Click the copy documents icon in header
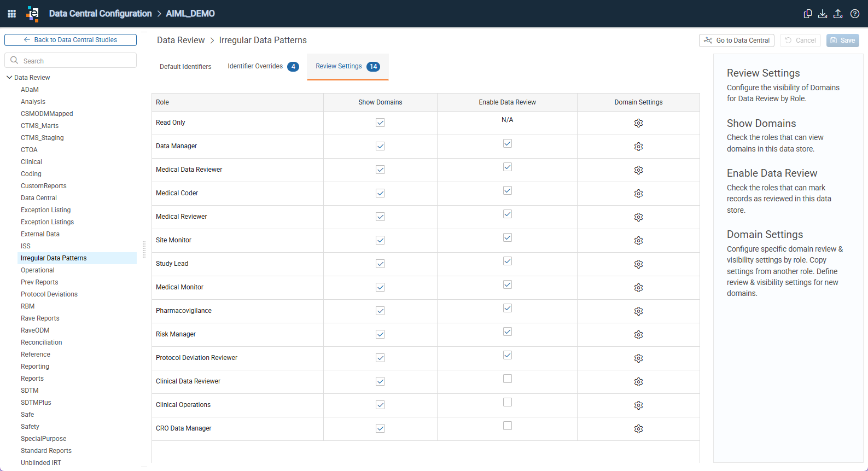The image size is (868, 471). pyautogui.click(x=807, y=14)
